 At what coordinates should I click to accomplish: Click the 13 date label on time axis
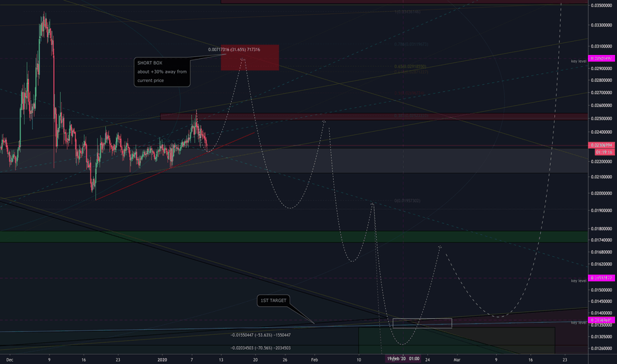click(x=221, y=359)
